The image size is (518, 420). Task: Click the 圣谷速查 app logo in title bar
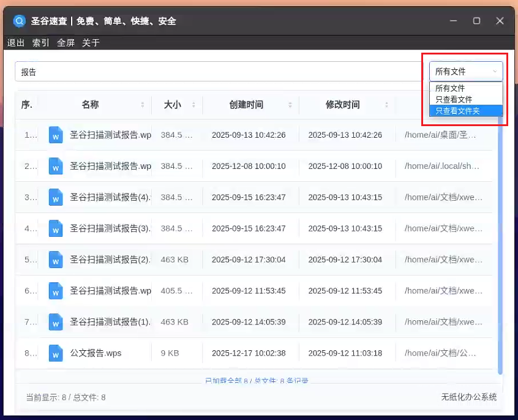20,21
